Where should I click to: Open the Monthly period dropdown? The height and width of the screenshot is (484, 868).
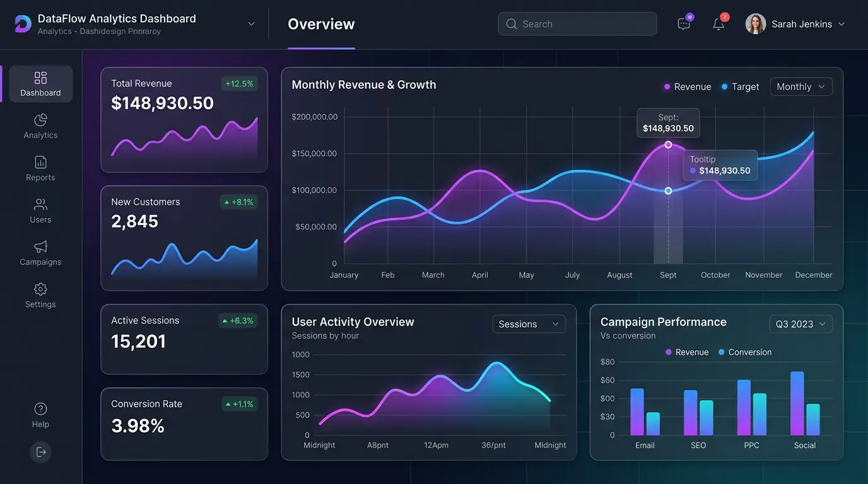[x=801, y=87]
